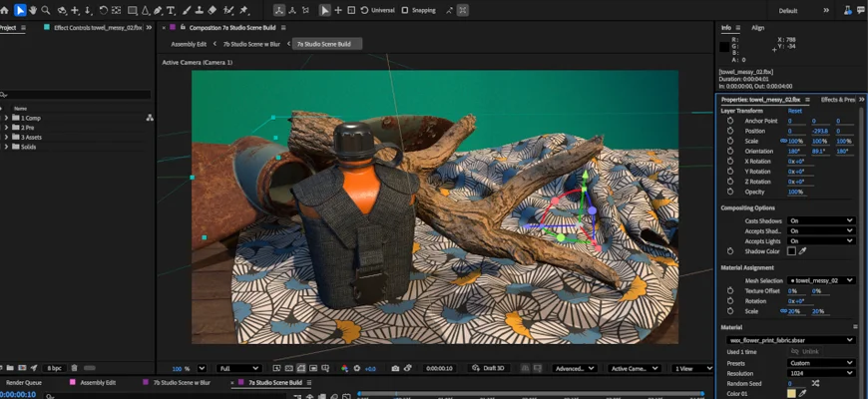868x399 pixels.
Task: Click the Unlink button
Action: click(x=805, y=351)
